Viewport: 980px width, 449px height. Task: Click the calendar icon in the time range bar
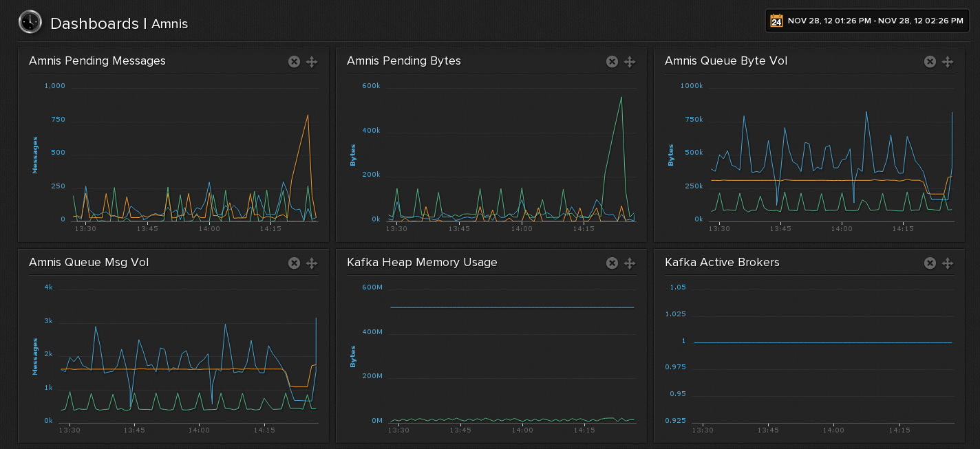click(776, 20)
